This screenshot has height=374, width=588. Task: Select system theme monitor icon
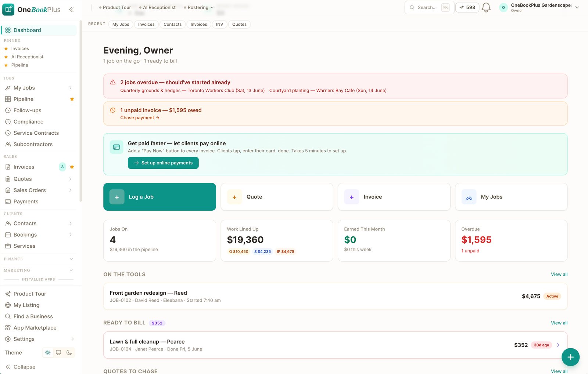click(58, 353)
